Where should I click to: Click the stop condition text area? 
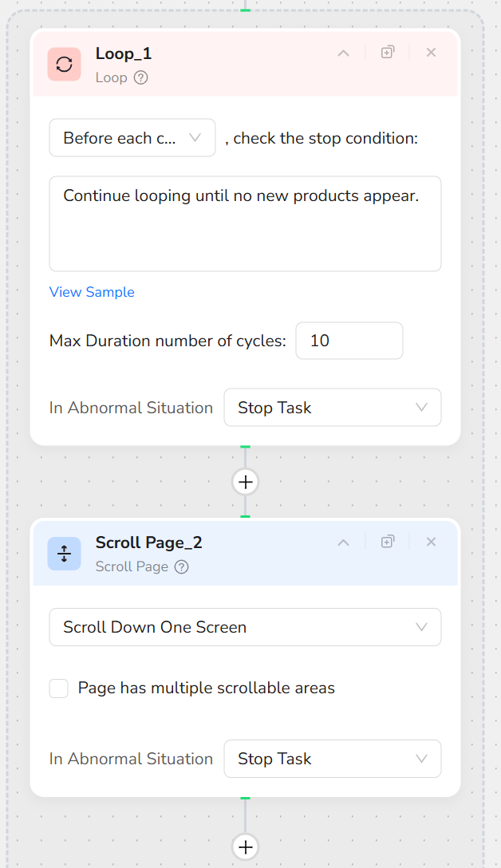pos(245,224)
